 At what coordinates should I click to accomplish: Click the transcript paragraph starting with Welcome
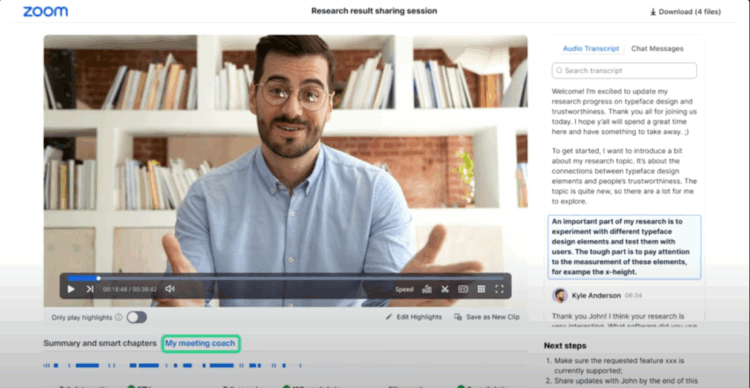tap(624, 111)
